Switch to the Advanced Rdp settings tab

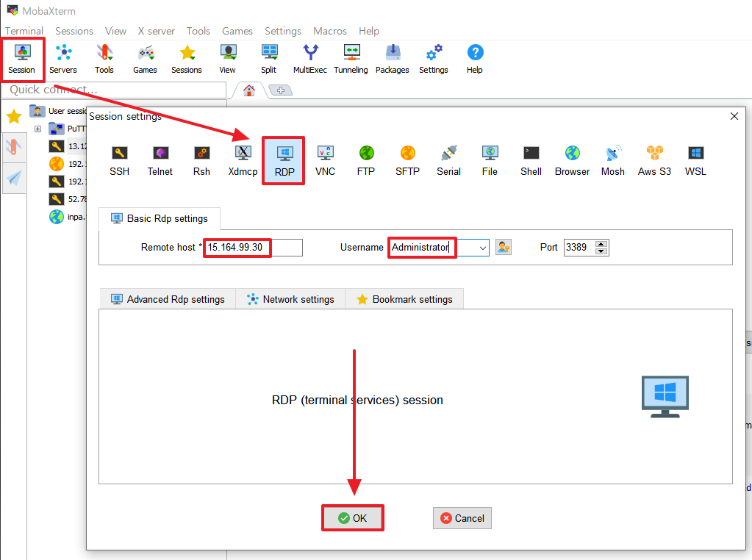click(168, 299)
